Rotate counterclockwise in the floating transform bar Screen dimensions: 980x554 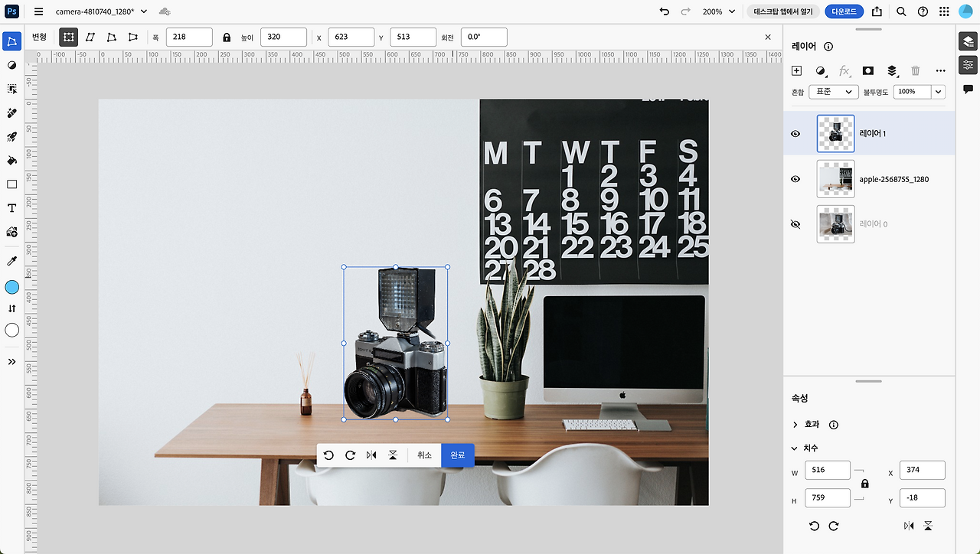[x=328, y=455]
